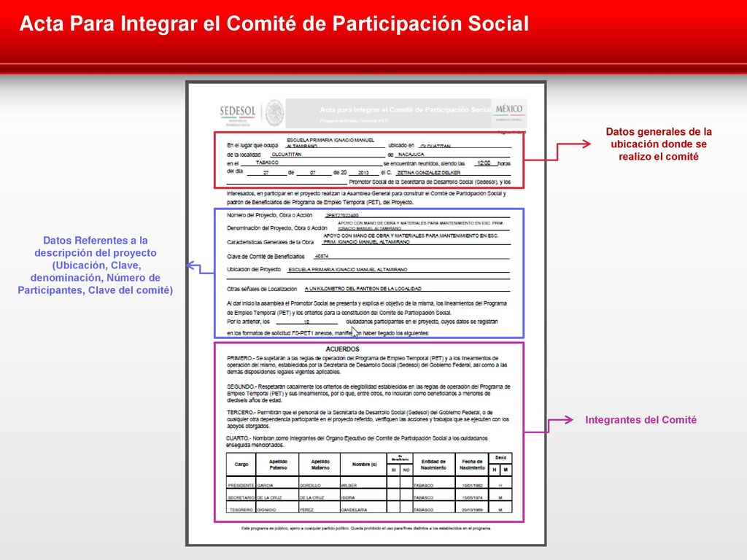This screenshot has width=747, height=560.
Task: Click the 'CUARTO.-' agreement paragraph
Action: (x=357, y=441)
